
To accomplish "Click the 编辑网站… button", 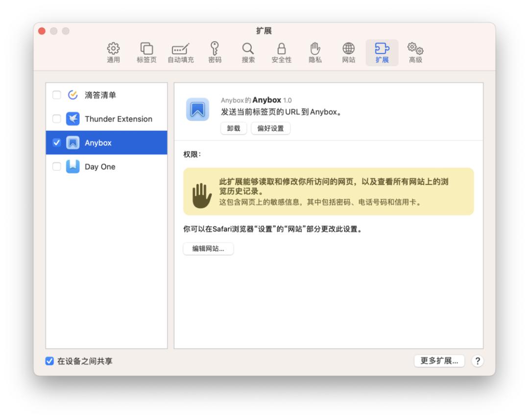I will [208, 249].
